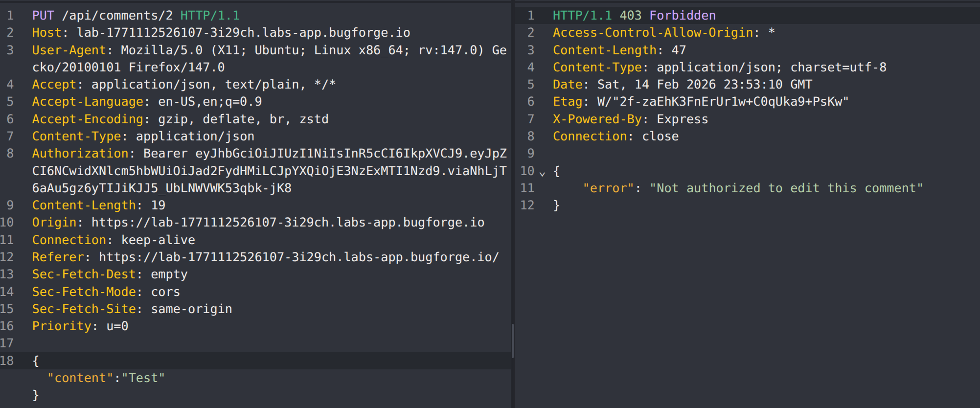Click the 403 Forbidden status text
Viewport: 980px width, 408px height.
[x=667, y=16]
